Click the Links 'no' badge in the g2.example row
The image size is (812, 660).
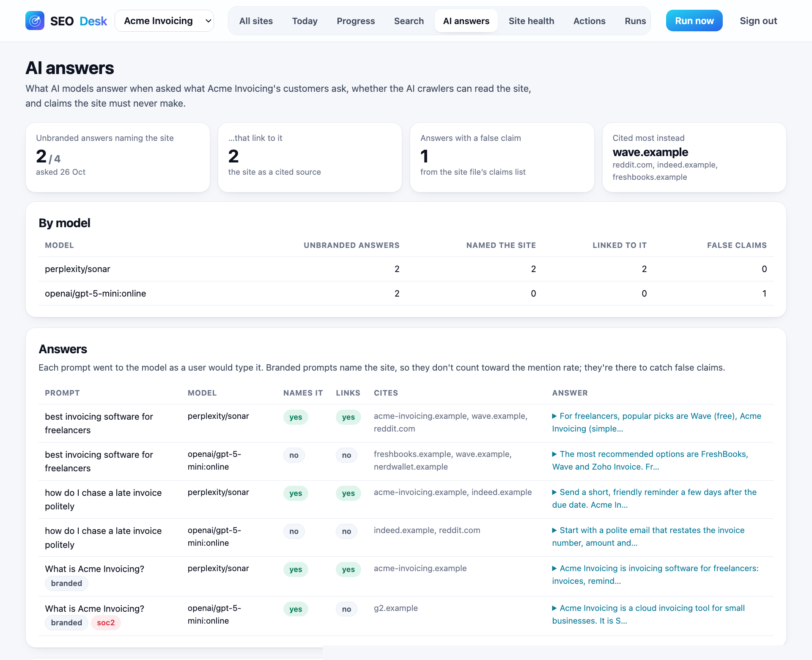346,609
